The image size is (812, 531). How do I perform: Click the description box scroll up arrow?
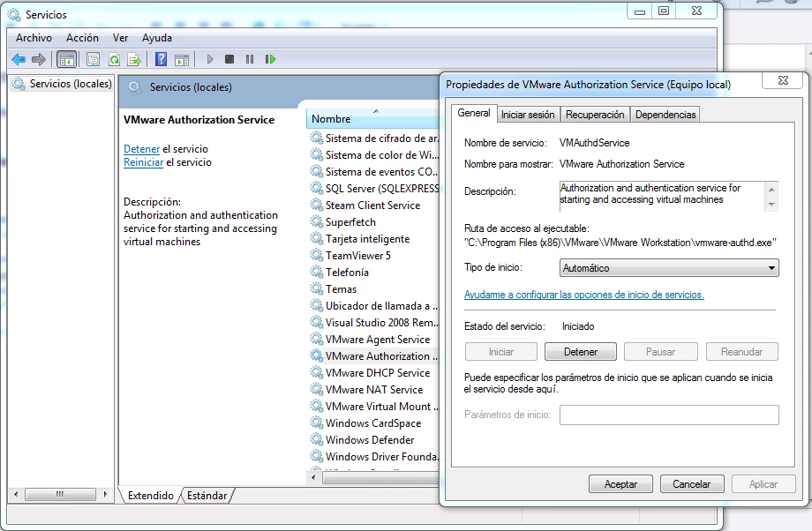click(x=771, y=189)
